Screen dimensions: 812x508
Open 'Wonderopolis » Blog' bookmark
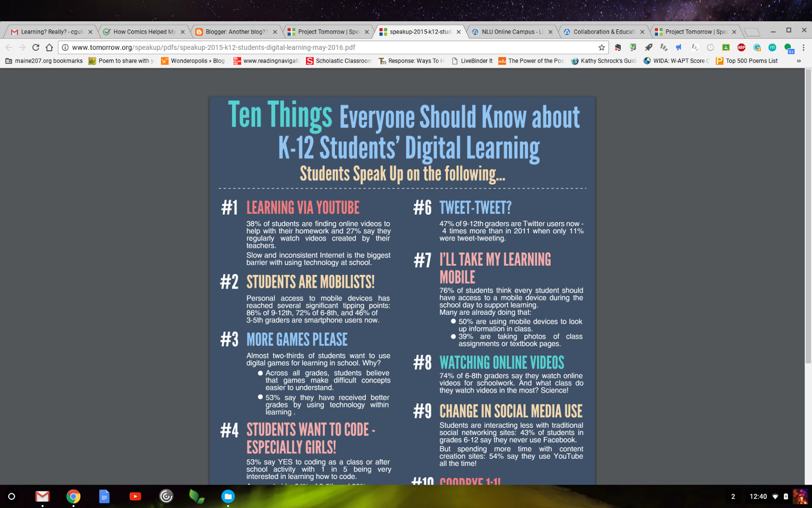point(193,61)
